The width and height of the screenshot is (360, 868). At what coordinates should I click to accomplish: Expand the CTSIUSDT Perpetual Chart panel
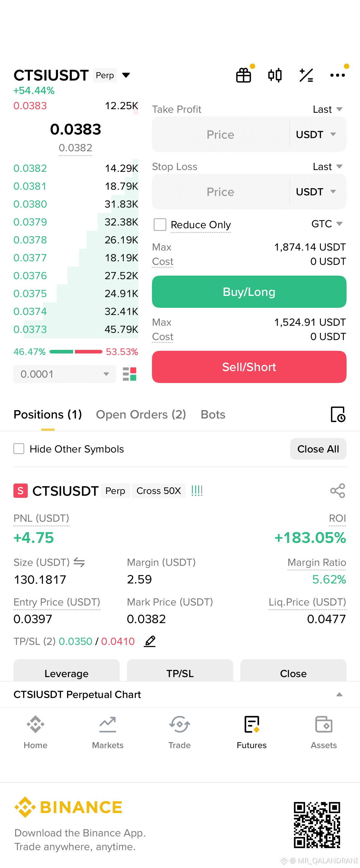pos(339,694)
